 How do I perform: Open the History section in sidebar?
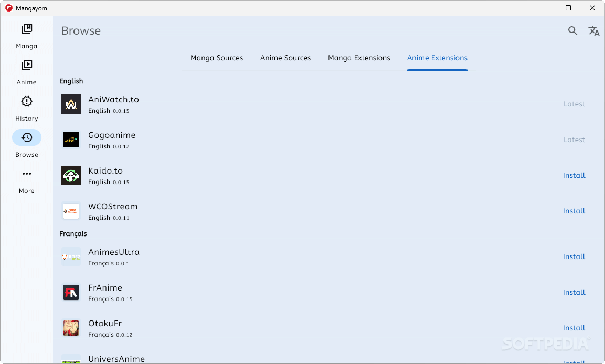click(x=27, y=109)
